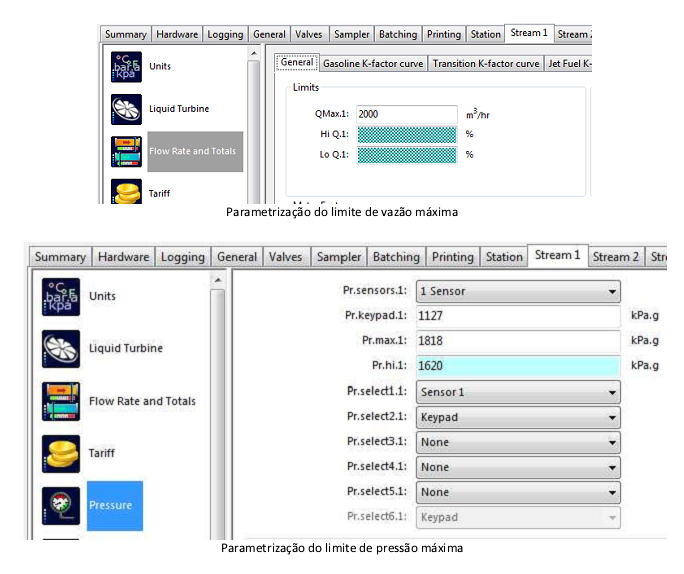Switch to the Summary tab in the bottom panel
This screenshot has width=684, height=574.
coord(61,257)
